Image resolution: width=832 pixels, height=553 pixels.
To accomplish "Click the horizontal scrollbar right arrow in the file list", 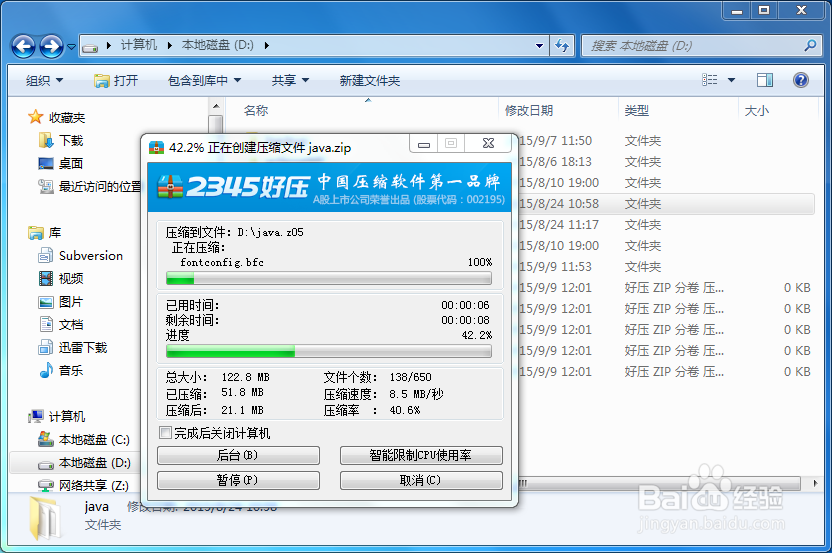I will (x=816, y=483).
